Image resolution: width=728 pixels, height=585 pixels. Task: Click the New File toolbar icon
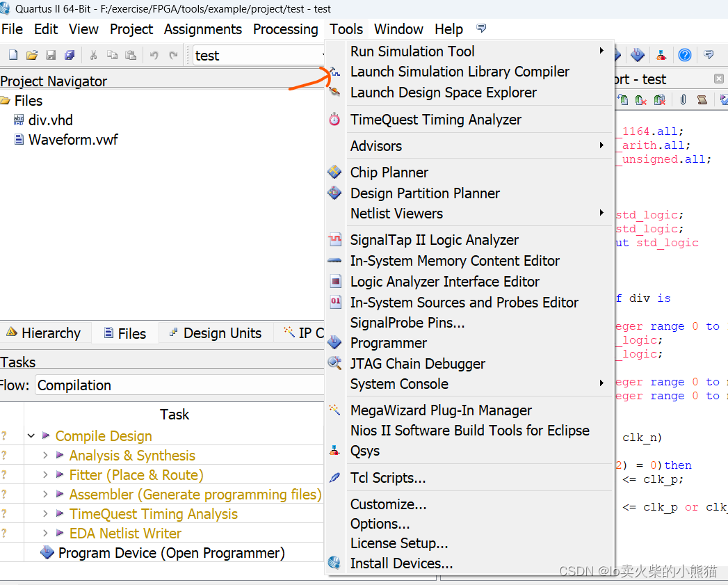pos(13,56)
